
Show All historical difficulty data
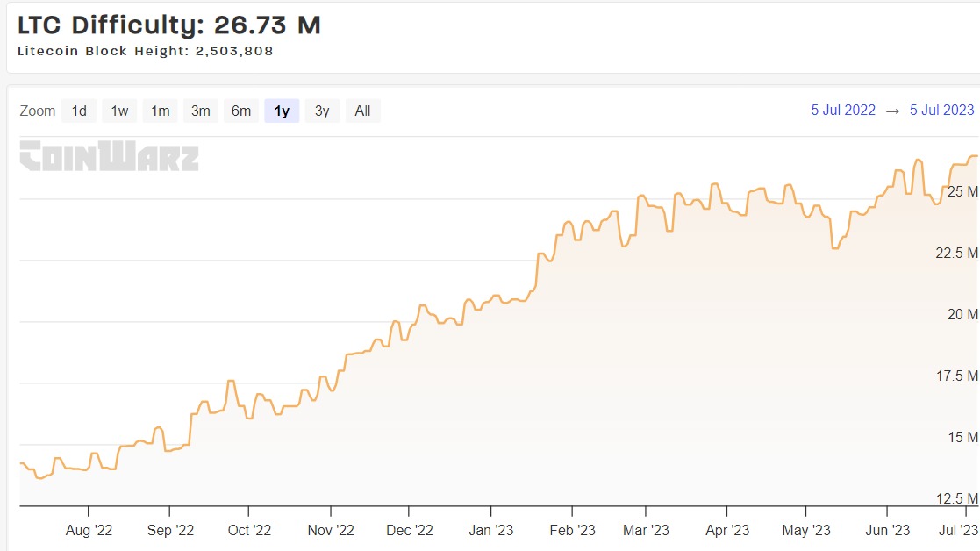pyautogui.click(x=362, y=111)
